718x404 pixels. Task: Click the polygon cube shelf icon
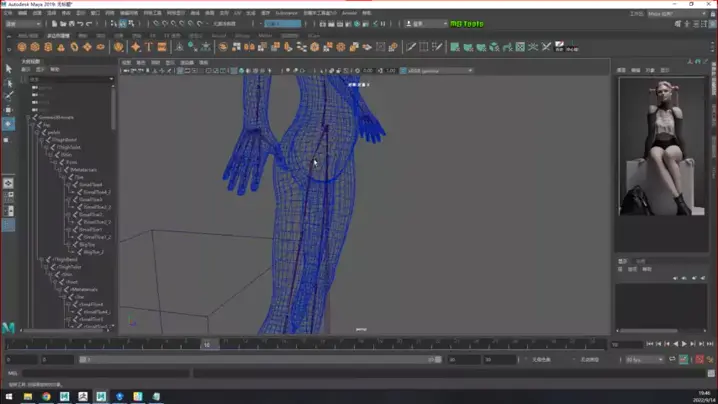click(35, 47)
